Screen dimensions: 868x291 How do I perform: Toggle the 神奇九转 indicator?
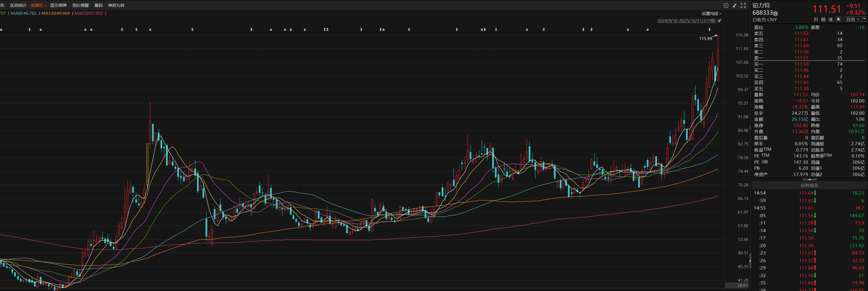116,5
